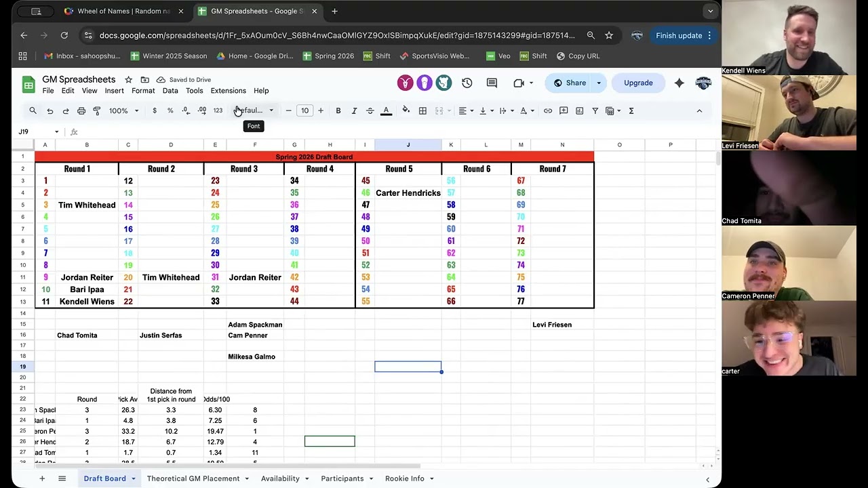Open the Gemini sparkle icon

click(679, 83)
